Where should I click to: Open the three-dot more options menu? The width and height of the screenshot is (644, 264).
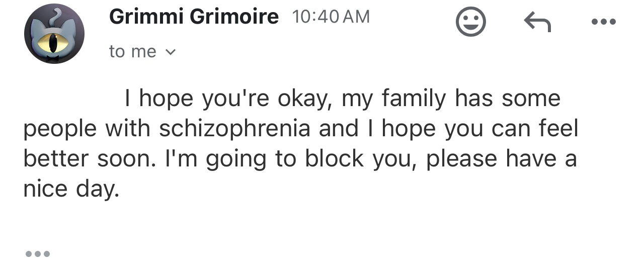pos(604,22)
